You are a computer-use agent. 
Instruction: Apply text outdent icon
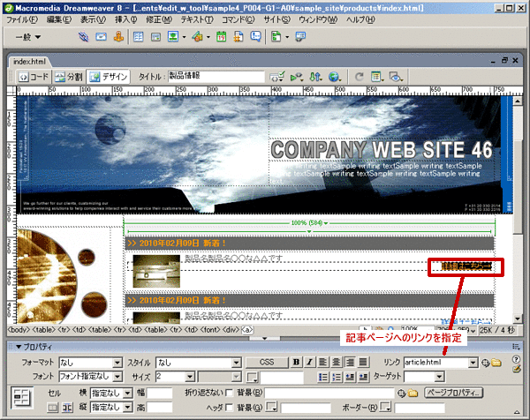(x=350, y=377)
